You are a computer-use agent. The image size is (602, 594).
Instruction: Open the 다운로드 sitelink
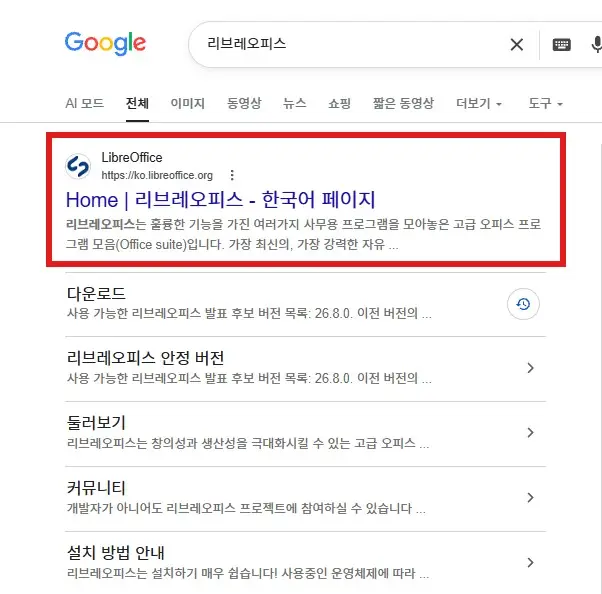coord(96,293)
